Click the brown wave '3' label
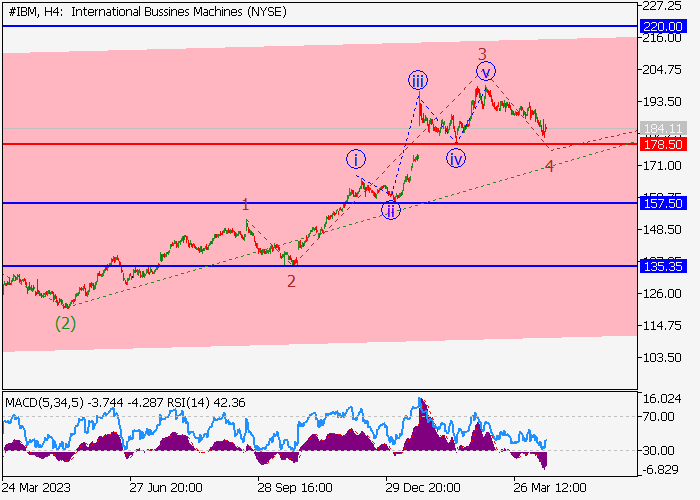Image resolution: width=700 pixels, height=500 pixels. (482, 54)
